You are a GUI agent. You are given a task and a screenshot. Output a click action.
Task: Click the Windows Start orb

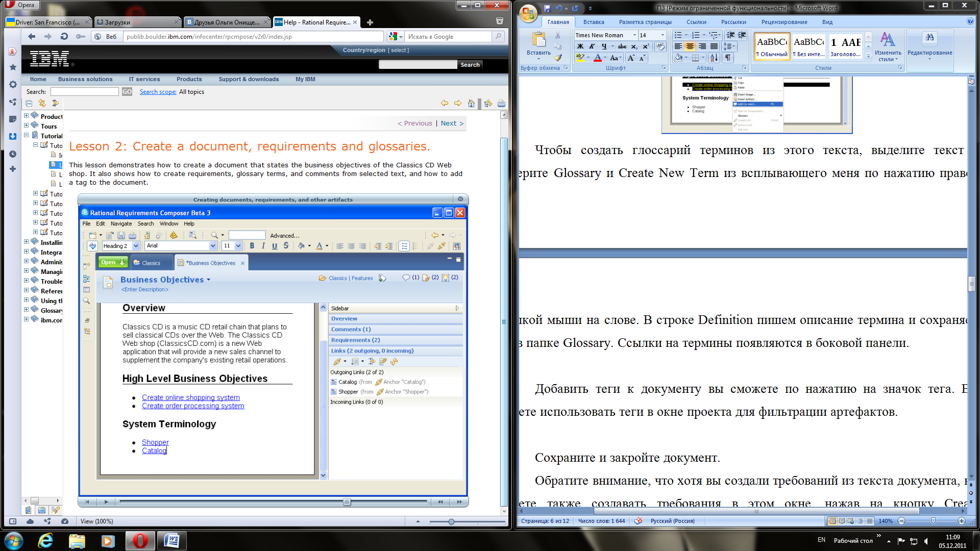click(x=14, y=541)
